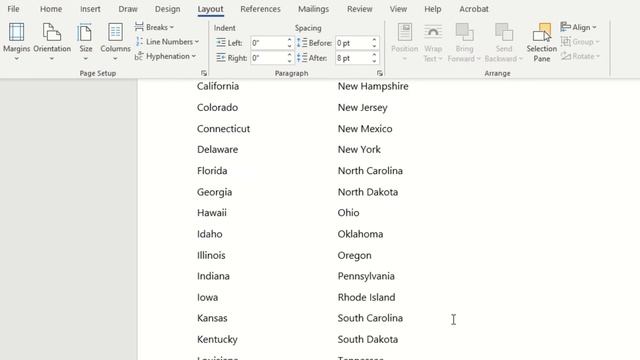
Task: Click on New Mexico text
Action: (365, 129)
